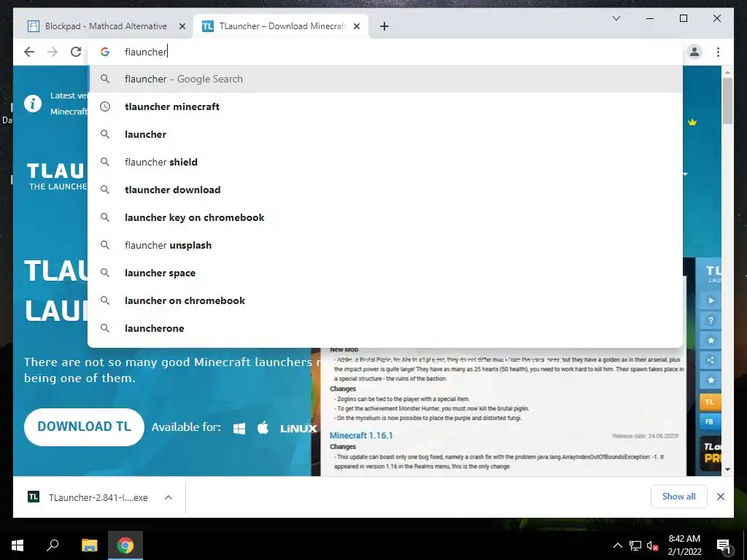Click the share icon in launcher sidebar
Viewport: 747px width, 560px height.
tap(711, 360)
